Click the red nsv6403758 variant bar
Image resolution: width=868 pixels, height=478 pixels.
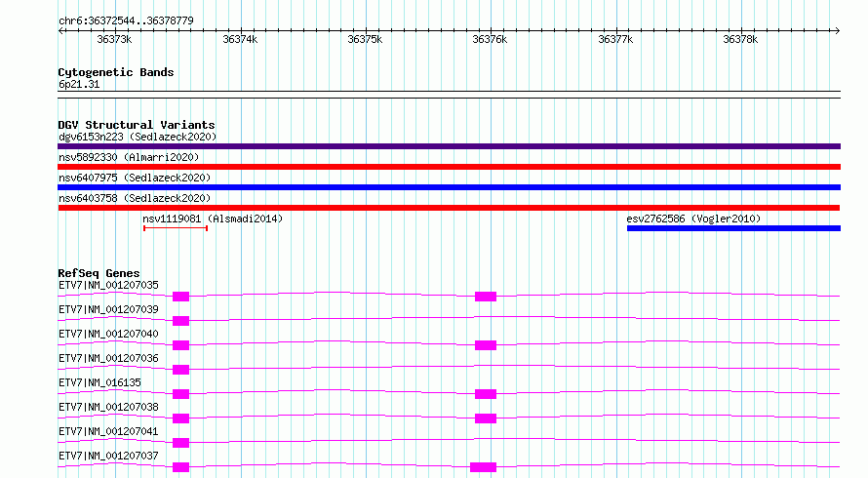(x=449, y=208)
